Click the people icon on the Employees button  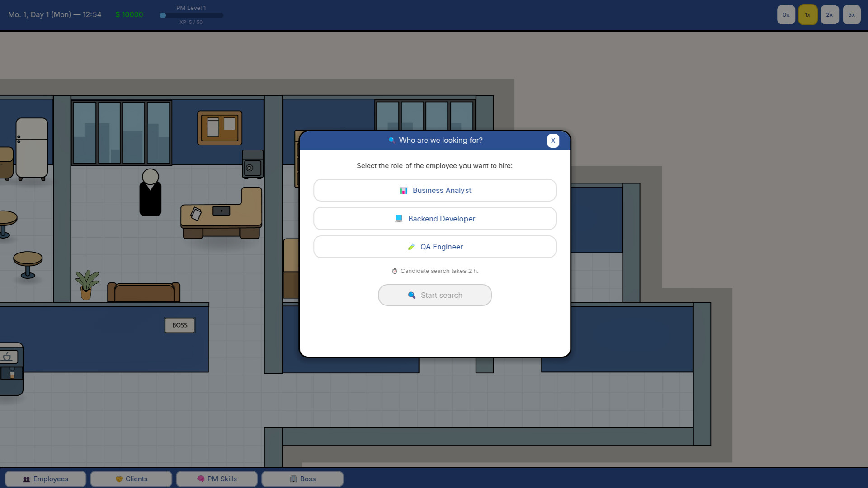[26, 479]
